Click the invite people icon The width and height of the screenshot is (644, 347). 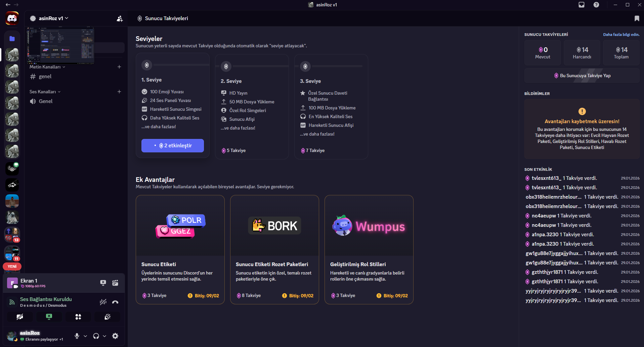click(120, 18)
